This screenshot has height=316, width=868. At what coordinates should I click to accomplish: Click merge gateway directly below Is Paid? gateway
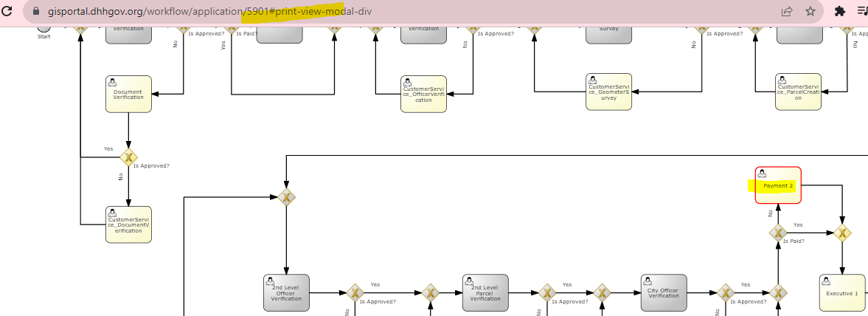tap(778, 292)
